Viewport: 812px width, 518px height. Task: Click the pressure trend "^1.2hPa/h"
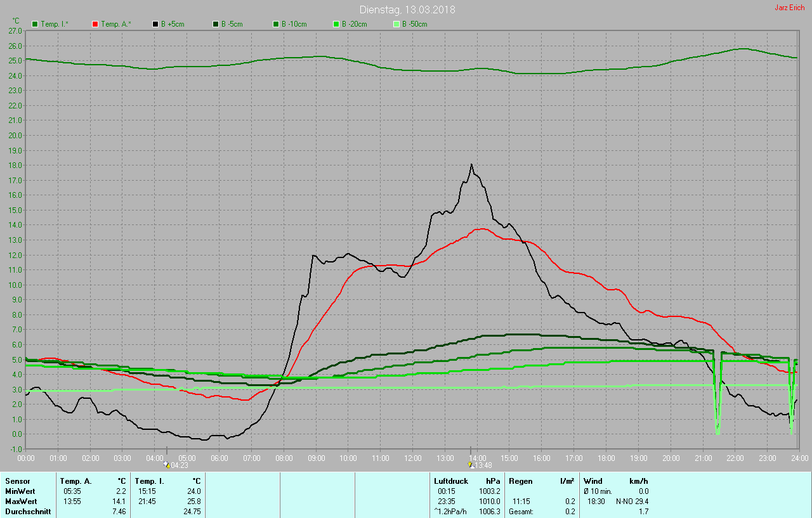[x=450, y=512]
